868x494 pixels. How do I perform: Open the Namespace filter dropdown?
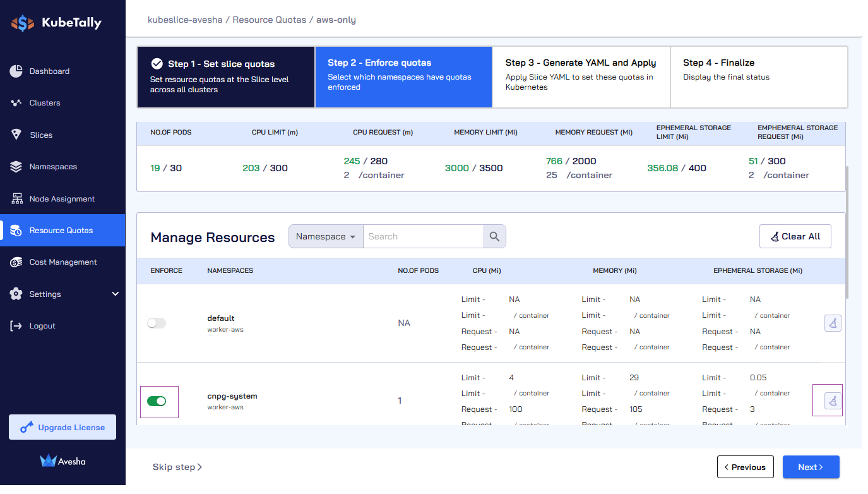pyautogui.click(x=326, y=236)
